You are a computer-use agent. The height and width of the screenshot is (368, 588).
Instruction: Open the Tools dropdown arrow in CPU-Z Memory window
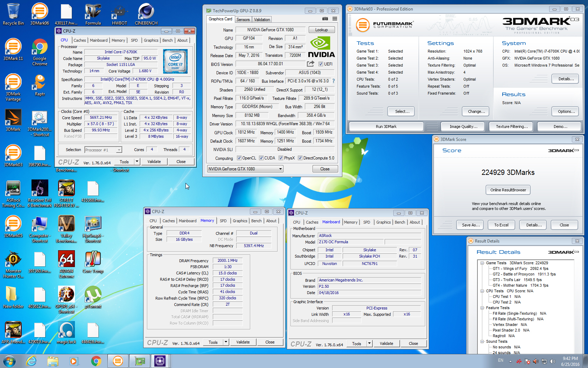pyautogui.click(x=226, y=342)
